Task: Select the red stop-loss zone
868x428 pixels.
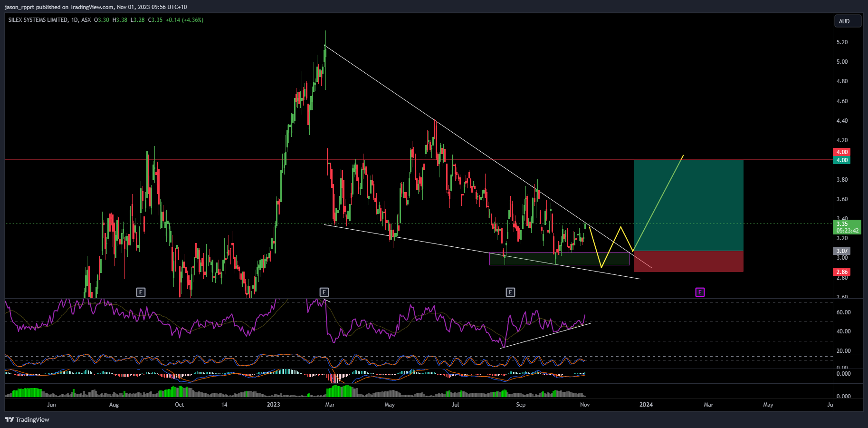Action: click(x=688, y=261)
